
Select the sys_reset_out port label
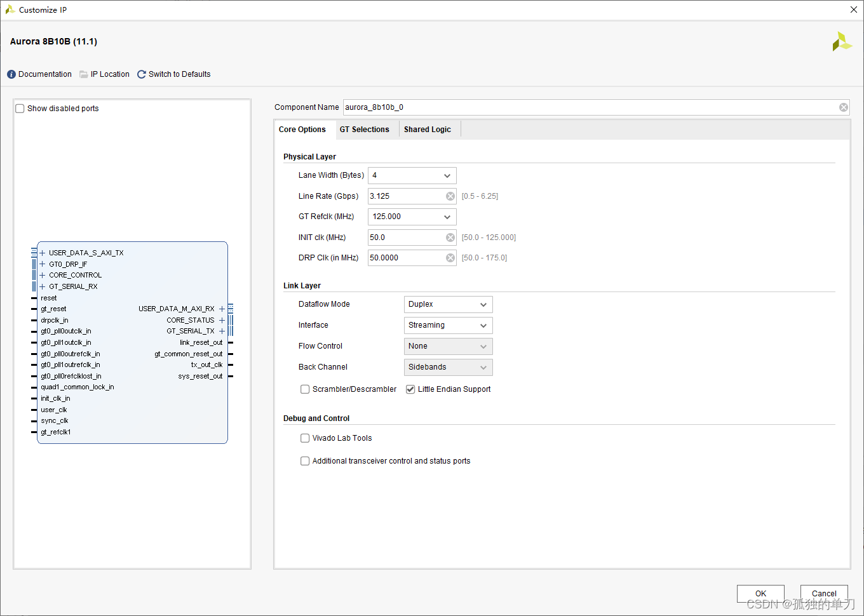coord(200,376)
